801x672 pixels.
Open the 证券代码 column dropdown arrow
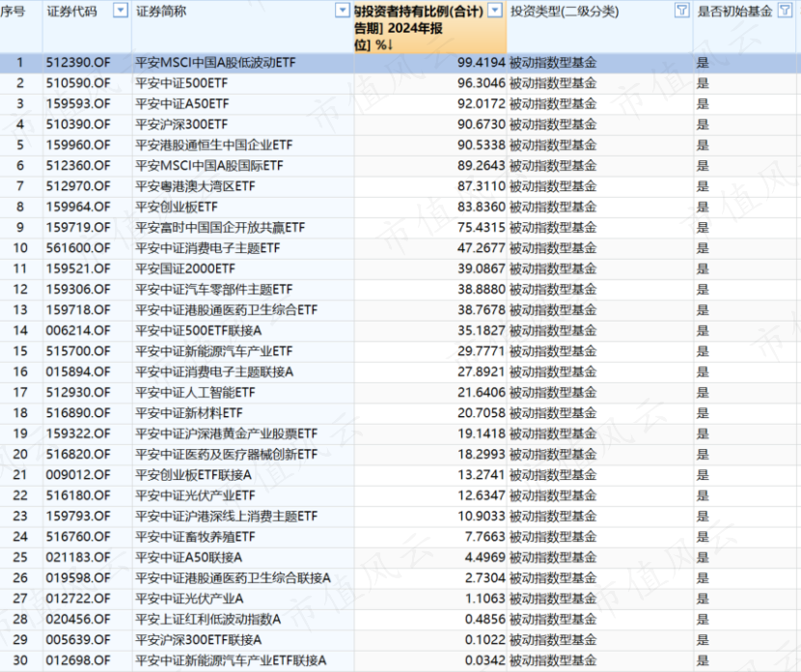121,11
